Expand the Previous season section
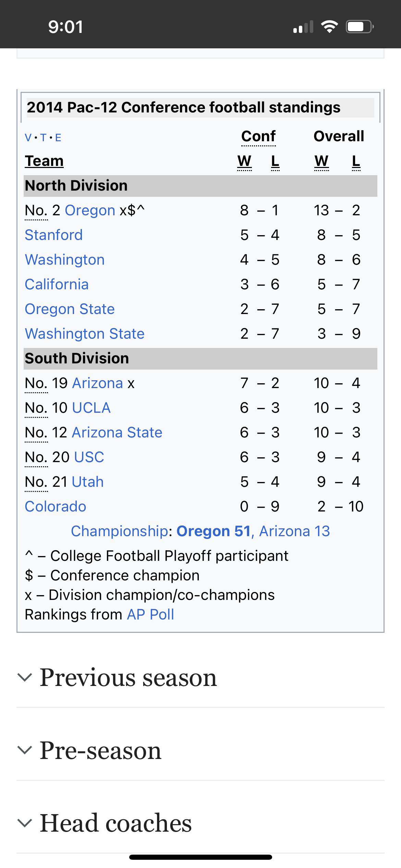The image size is (401, 868). click(128, 677)
